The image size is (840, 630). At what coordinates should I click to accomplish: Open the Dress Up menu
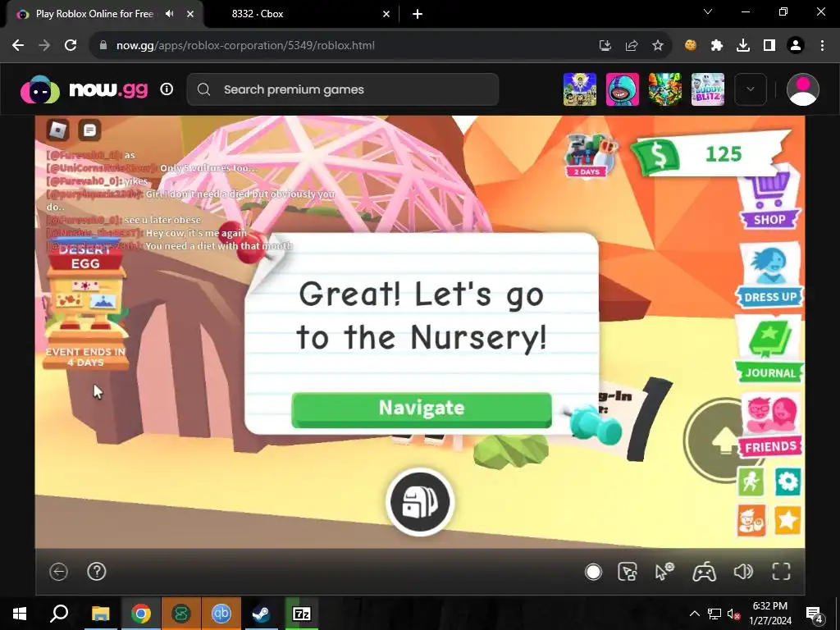coord(769,276)
